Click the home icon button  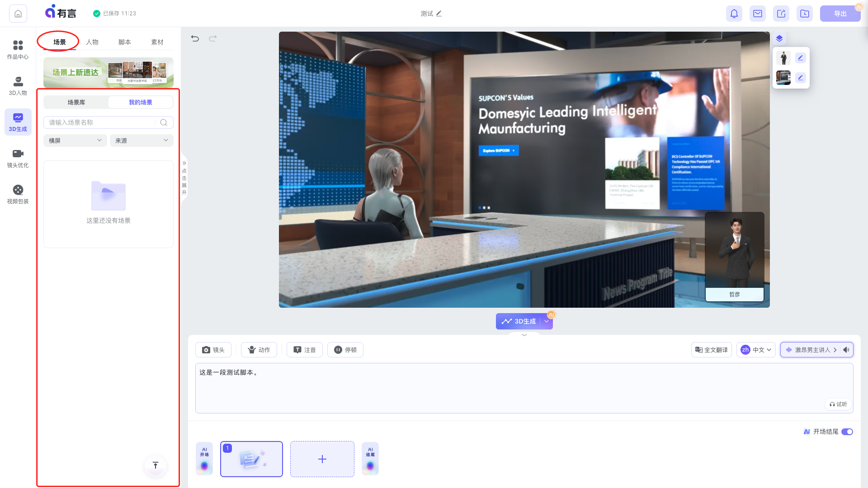click(18, 14)
